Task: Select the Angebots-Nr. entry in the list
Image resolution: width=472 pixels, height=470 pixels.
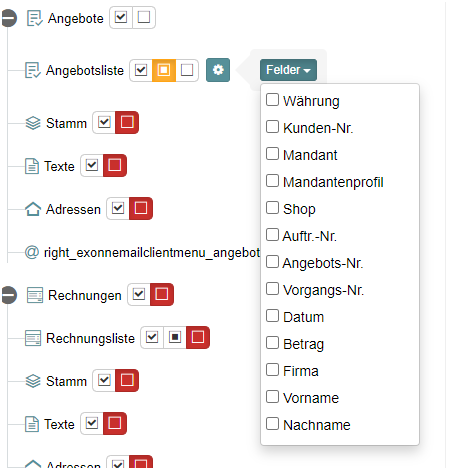Action: tap(323, 263)
